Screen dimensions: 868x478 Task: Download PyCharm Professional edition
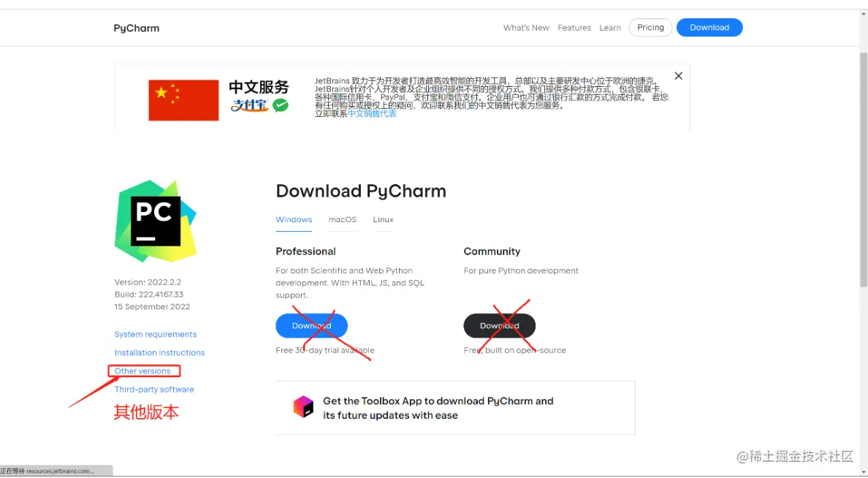point(312,326)
